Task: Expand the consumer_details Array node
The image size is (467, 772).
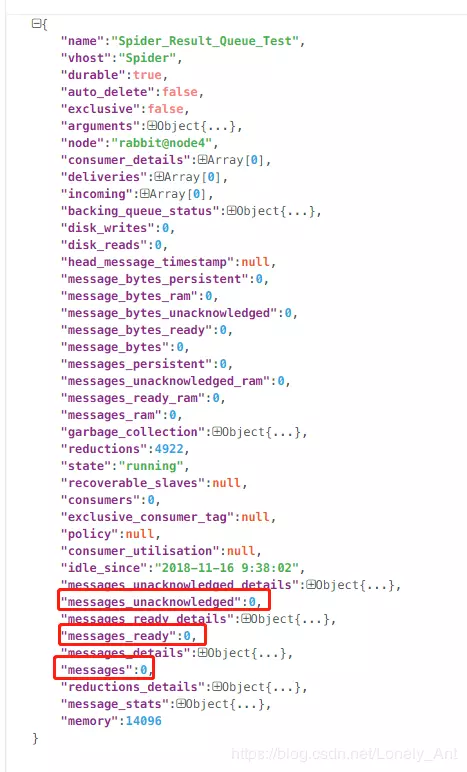Action: pyautogui.click(x=202, y=160)
